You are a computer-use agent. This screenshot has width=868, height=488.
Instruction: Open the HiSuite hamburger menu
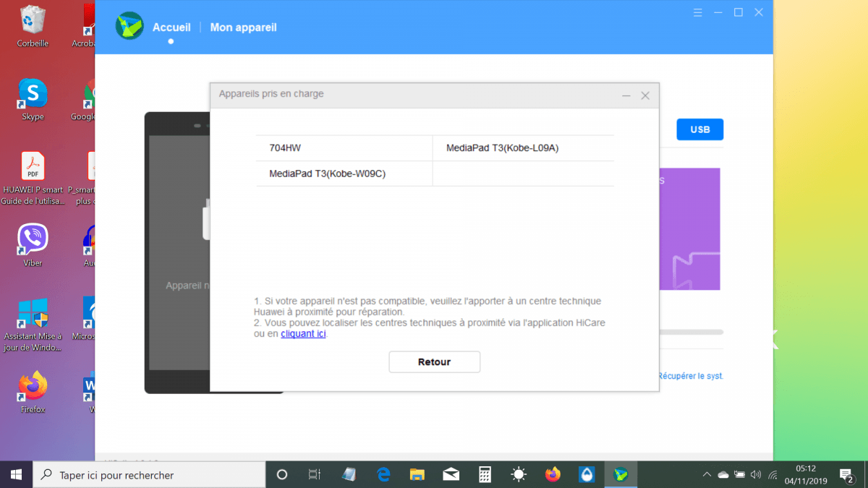pos(698,12)
